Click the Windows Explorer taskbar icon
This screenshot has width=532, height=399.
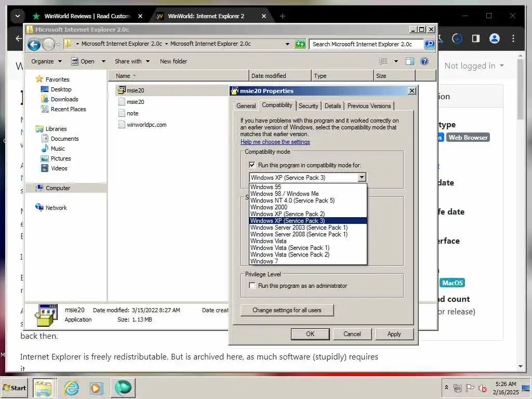point(43,388)
